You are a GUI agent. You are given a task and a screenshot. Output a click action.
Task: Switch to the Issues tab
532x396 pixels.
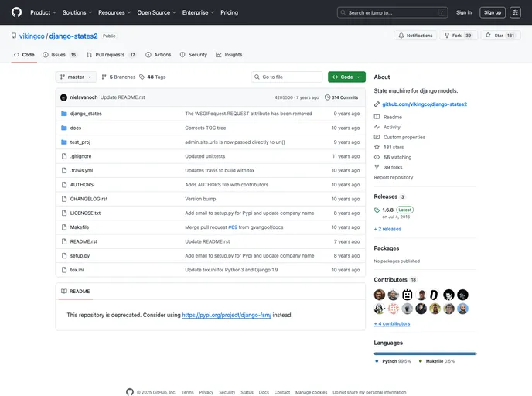coord(60,55)
